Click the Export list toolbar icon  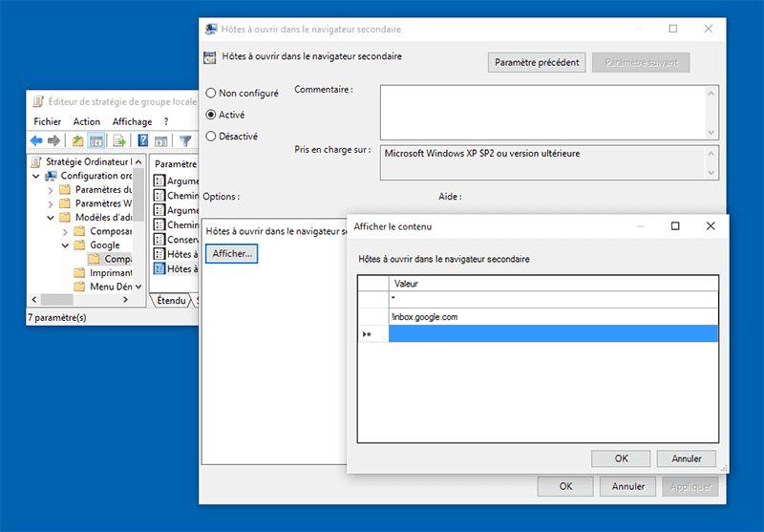[119, 140]
